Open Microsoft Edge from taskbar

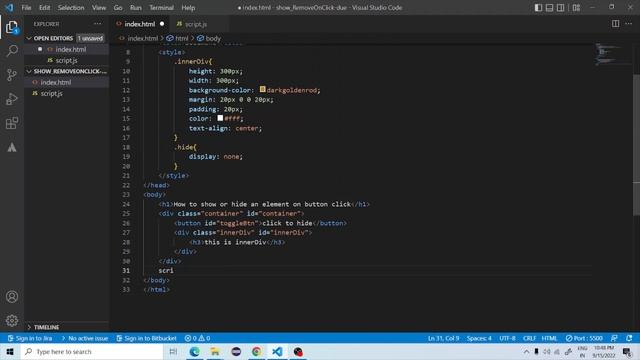[195, 351]
